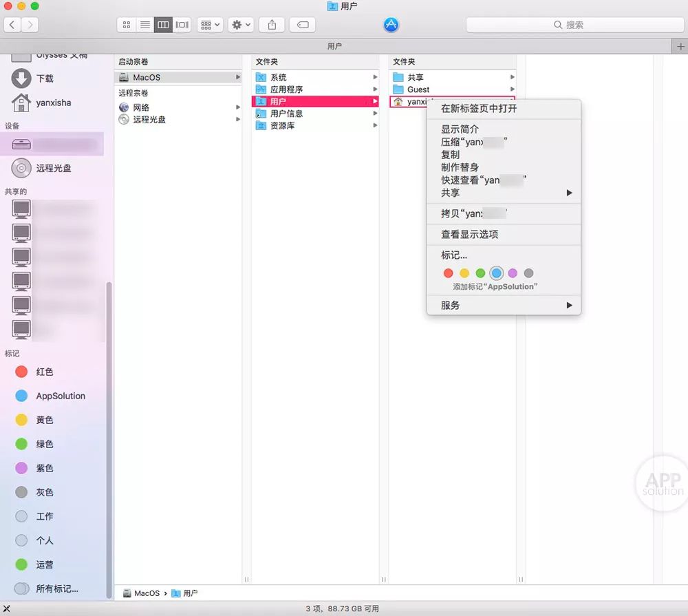The height and width of the screenshot is (616, 688).
Task: Switch to Cover Flow view
Action: [x=181, y=24]
